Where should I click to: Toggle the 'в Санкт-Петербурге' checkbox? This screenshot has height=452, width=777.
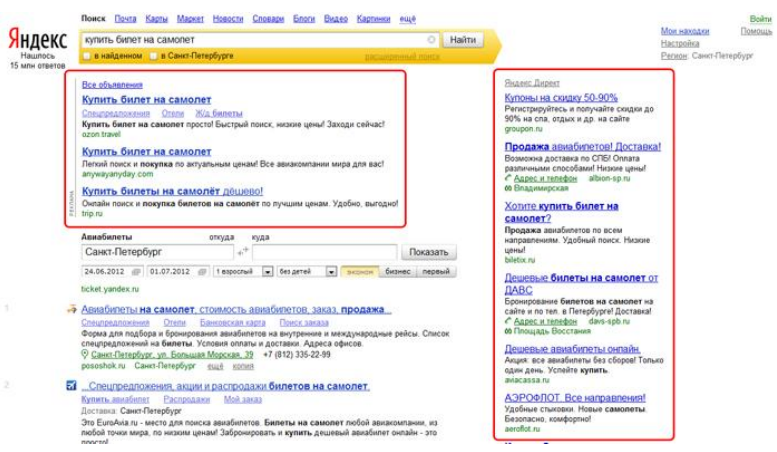coord(154,56)
